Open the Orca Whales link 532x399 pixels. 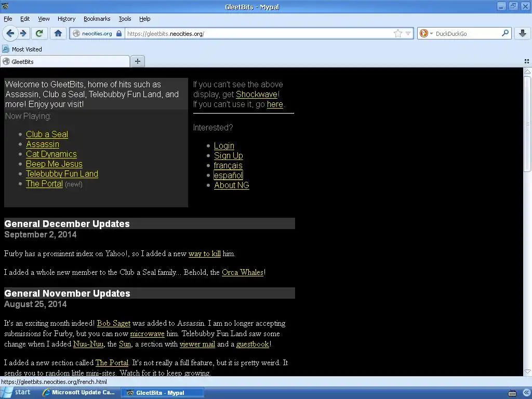pos(243,272)
